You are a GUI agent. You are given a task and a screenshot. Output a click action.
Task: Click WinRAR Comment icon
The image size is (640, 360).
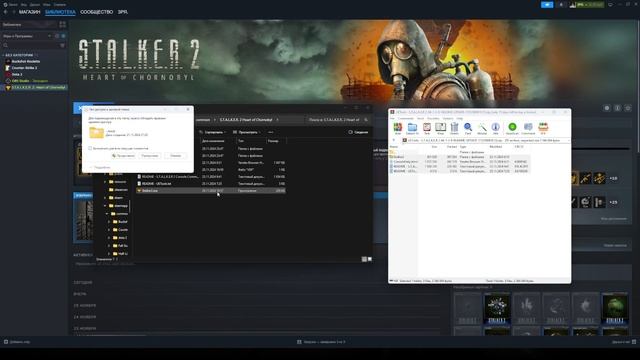point(528,128)
